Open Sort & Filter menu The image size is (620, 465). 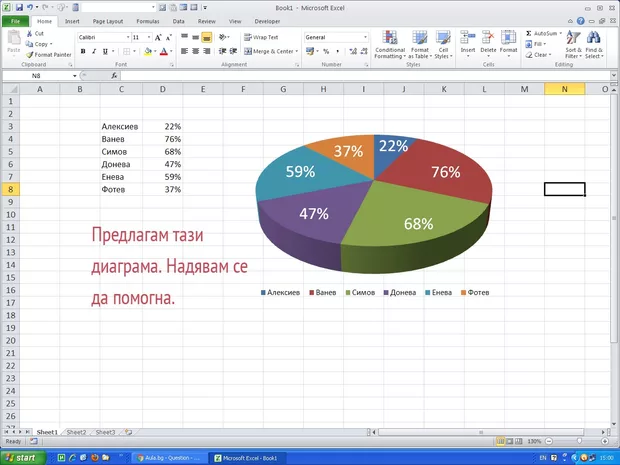pyautogui.click(x=573, y=44)
